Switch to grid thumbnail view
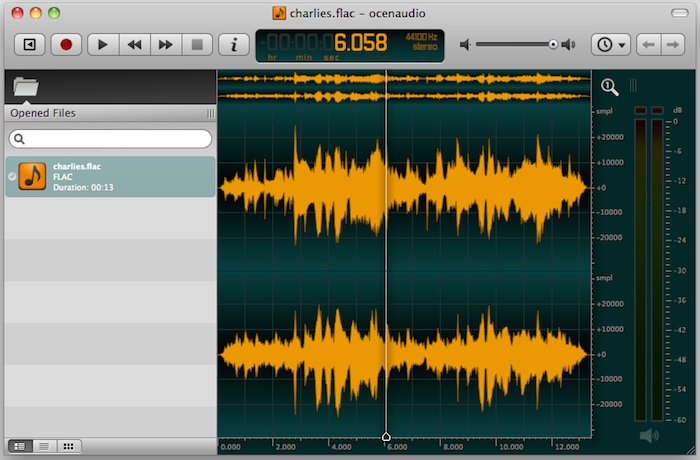The height and width of the screenshot is (460, 700). point(68,446)
